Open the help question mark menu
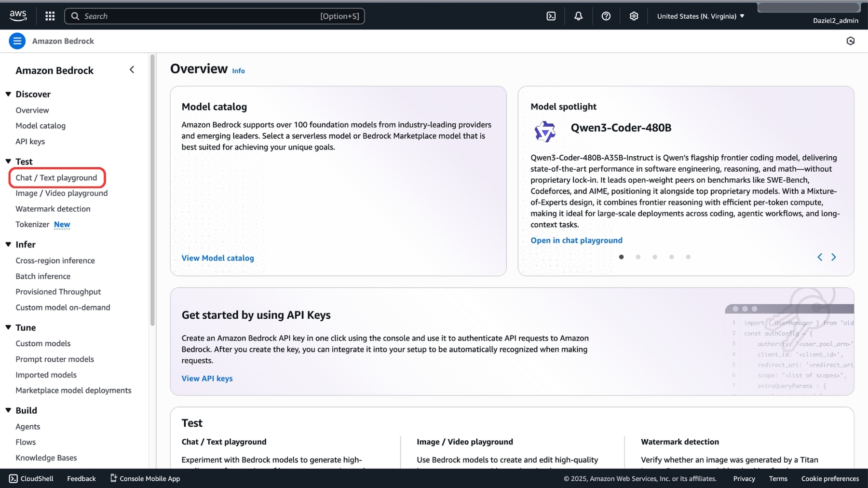The image size is (868, 488). click(606, 16)
